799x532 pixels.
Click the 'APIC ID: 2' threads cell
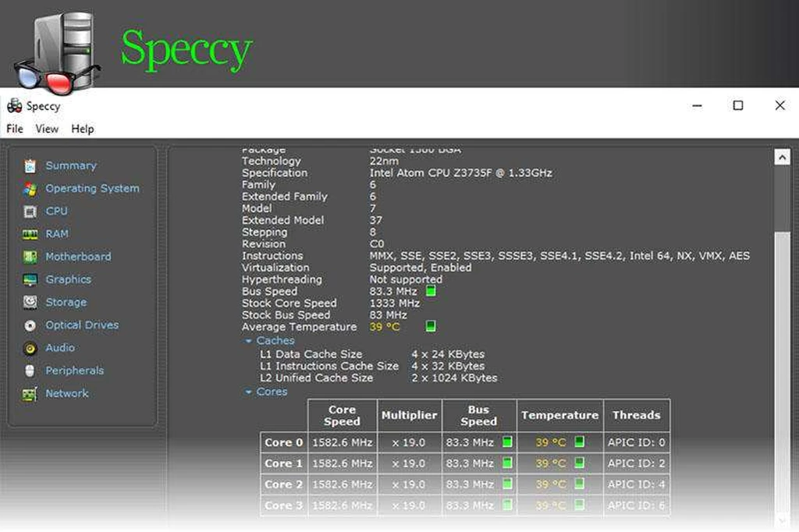[x=637, y=463]
